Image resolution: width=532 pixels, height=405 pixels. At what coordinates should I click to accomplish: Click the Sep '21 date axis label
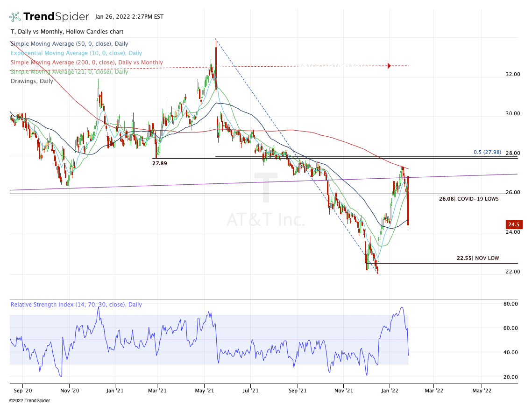(x=298, y=391)
